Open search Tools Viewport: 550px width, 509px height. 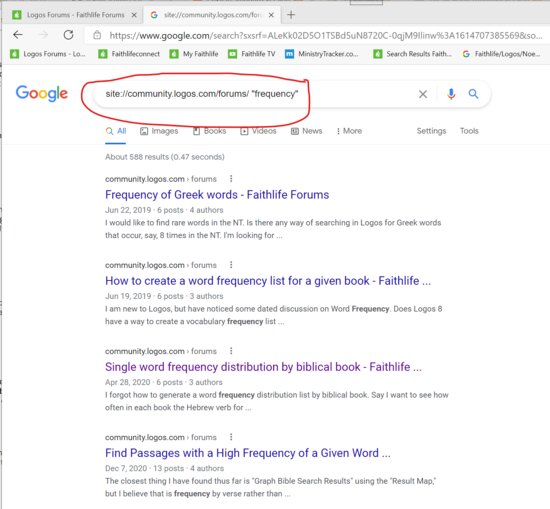[x=469, y=131]
